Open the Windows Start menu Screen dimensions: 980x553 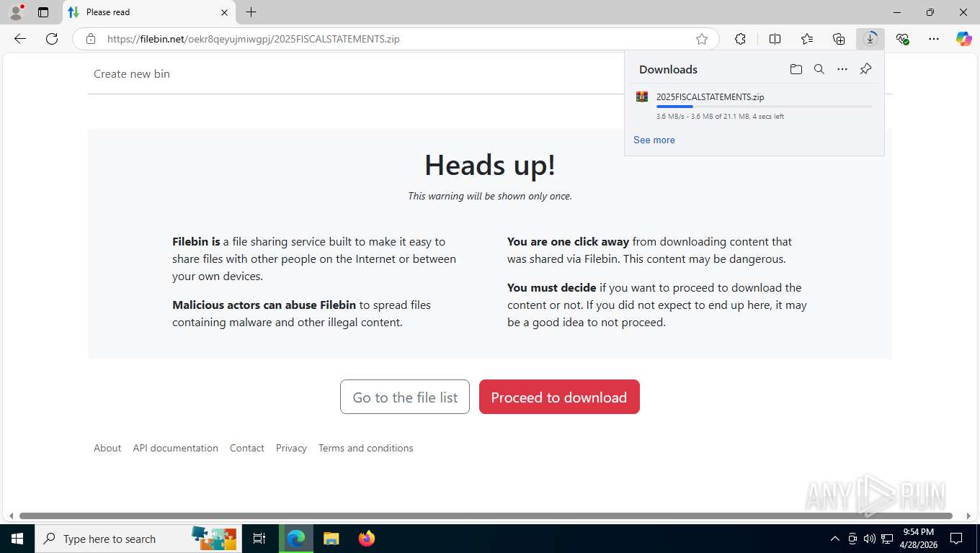17,539
